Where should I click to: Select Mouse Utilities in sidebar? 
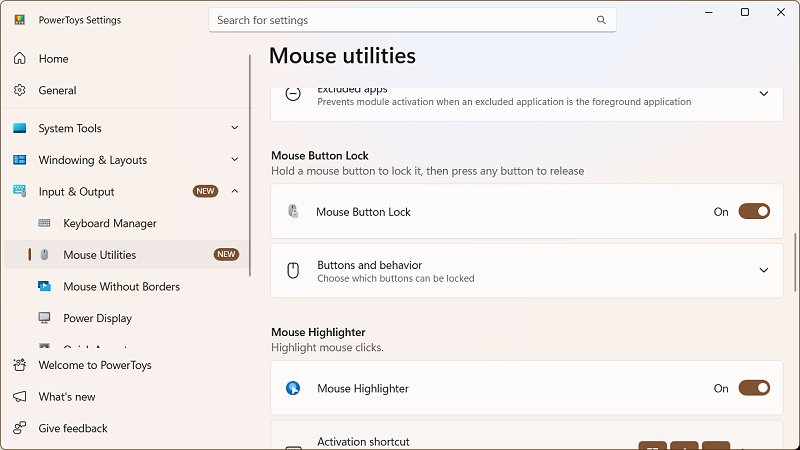click(x=126, y=255)
